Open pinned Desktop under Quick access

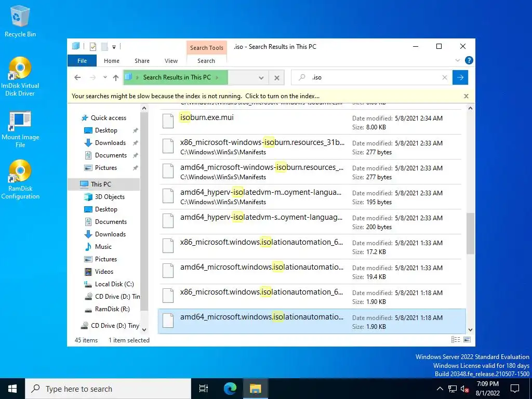coord(106,130)
